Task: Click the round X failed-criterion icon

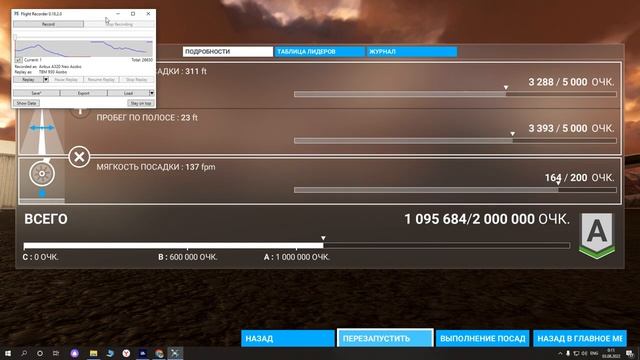Action: coord(79,157)
